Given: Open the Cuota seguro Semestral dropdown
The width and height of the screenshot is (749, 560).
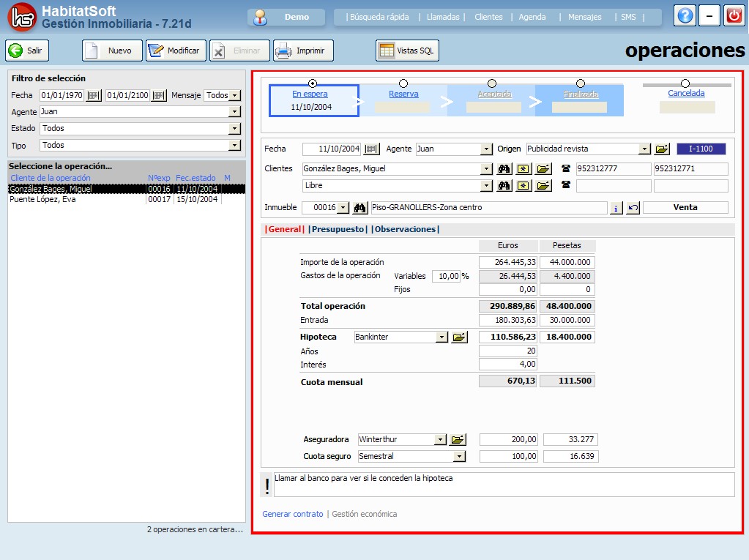Looking at the screenshot, I should pyautogui.click(x=459, y=456).
